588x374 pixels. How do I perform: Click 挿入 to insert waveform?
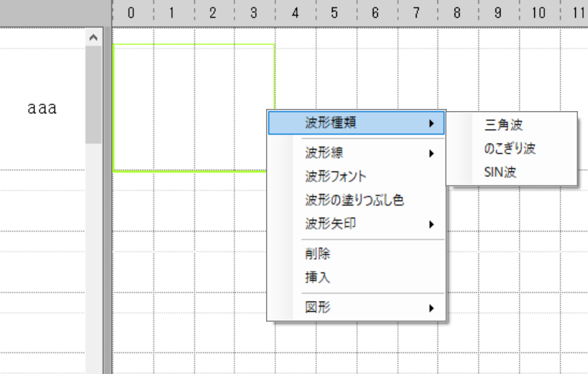coord(318,277)
